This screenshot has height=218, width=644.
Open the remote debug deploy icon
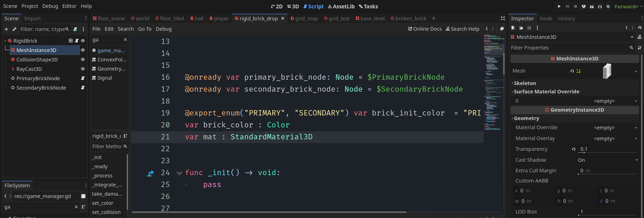pyautogui.click(x=584, y=6)
